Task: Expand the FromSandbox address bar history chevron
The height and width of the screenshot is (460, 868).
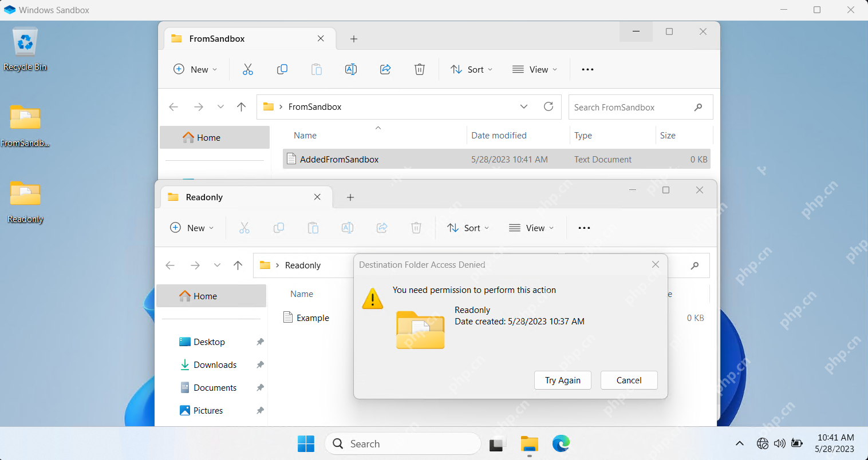Action: point(524,106)
